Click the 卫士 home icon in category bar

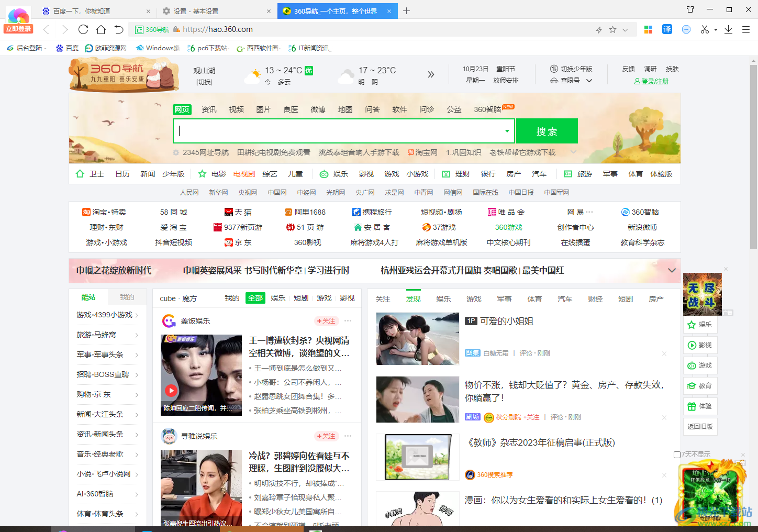tap(80, 174)
